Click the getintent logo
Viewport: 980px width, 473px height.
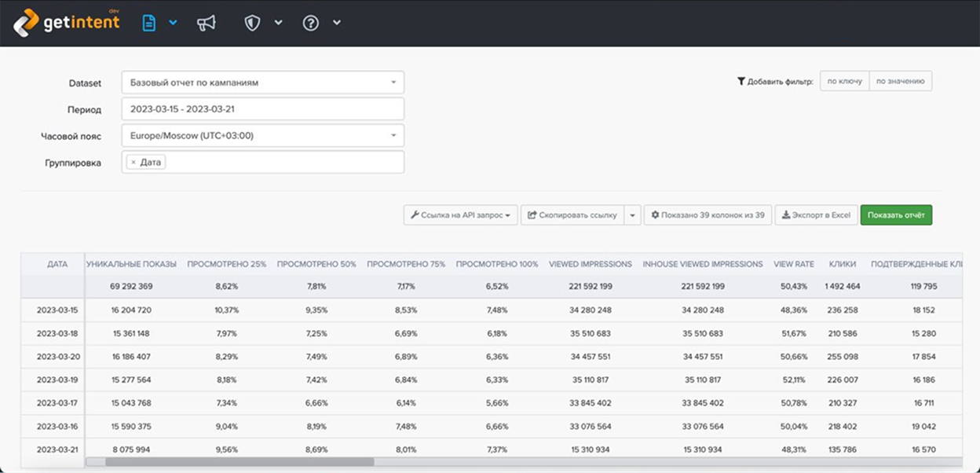click(66, 22)
